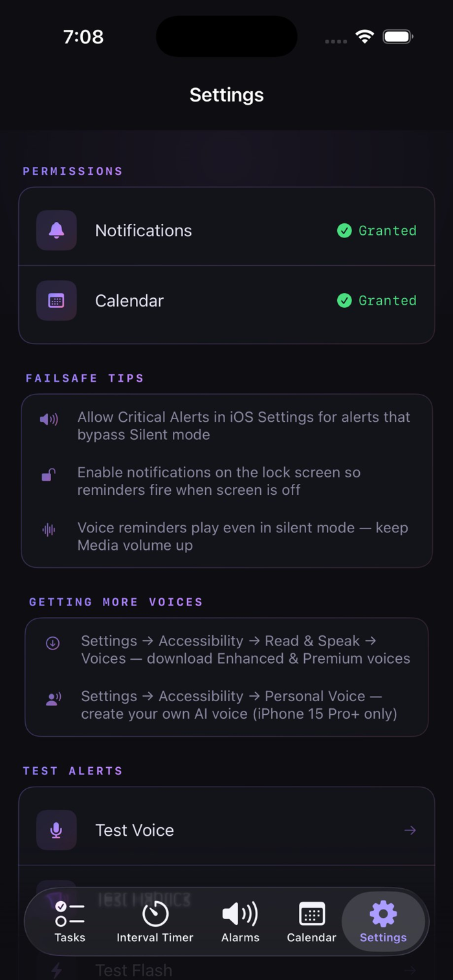Open the Interval Timer tab
453x980 pixels.
[x=155, y=922]
